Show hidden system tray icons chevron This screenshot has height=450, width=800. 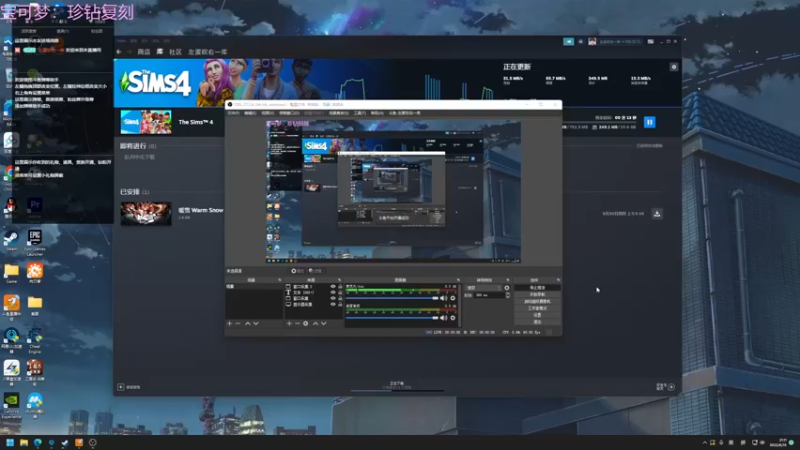pyautogui.click(x=705, y=443)
